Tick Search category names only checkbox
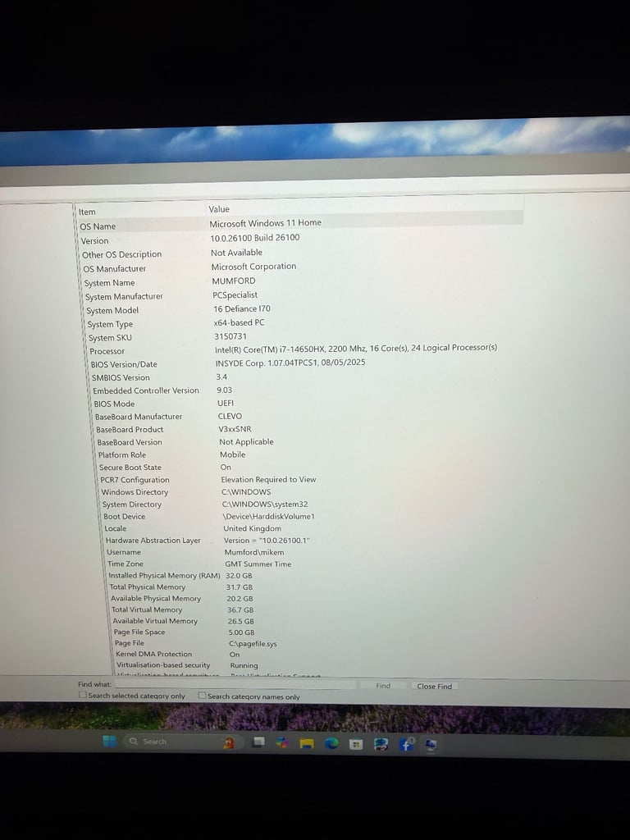This screenshot has width=630, height=840. pos(202,696)
